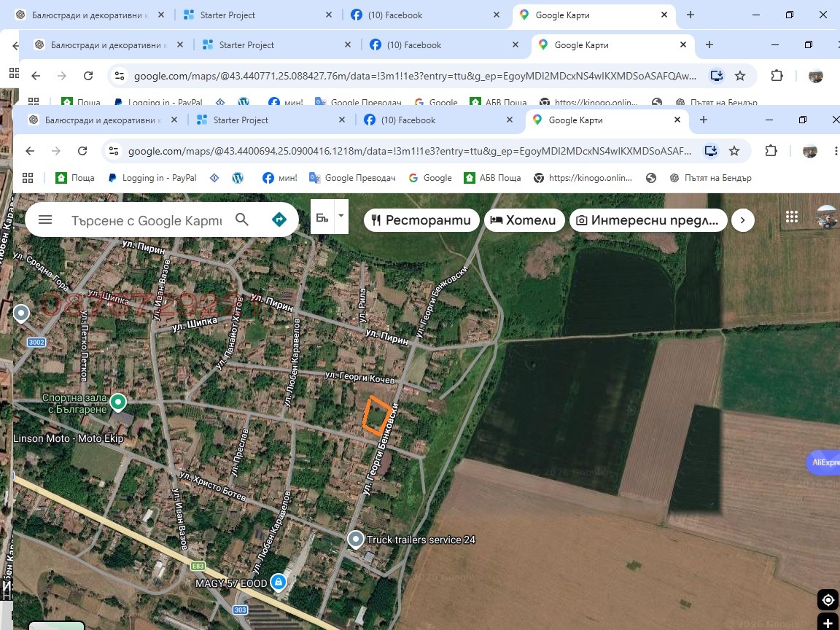Install Google Maps app from front window address bar
Viewport: 840px width, 630px height.
[x=711, y=151]
